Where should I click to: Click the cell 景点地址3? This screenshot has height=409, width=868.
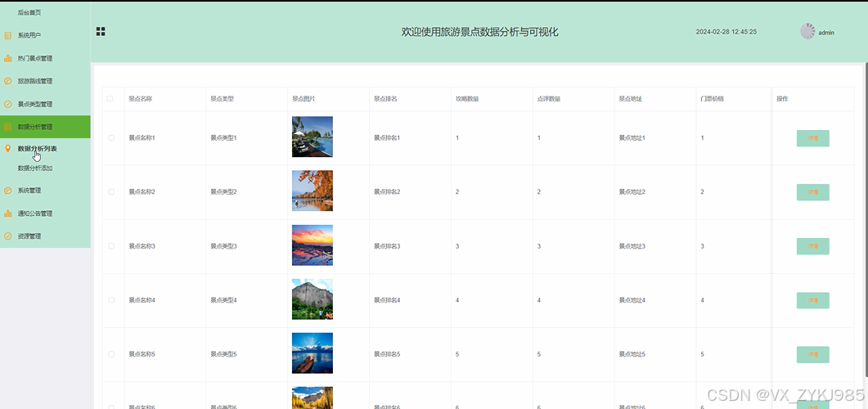click(x=632, y=246)
